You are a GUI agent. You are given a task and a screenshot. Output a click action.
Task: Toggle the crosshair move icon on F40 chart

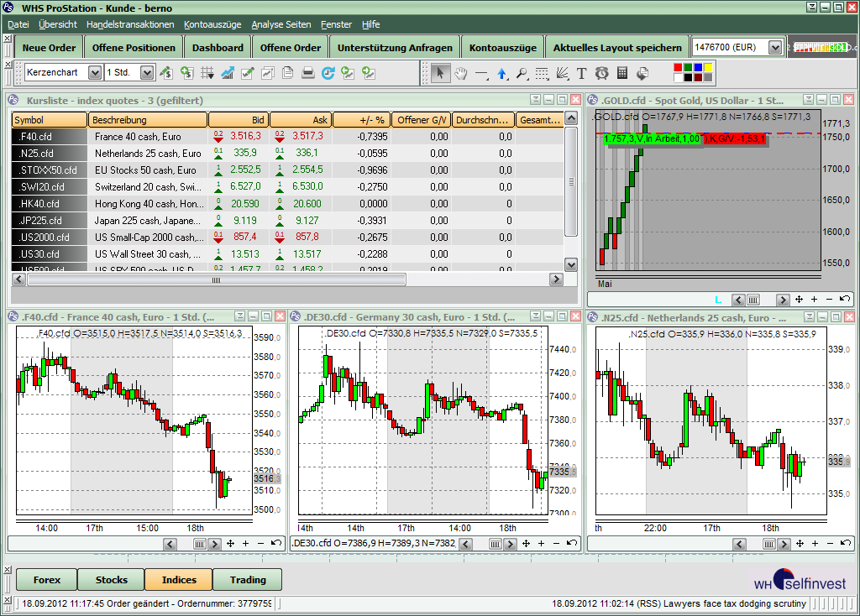pos(230,544)
